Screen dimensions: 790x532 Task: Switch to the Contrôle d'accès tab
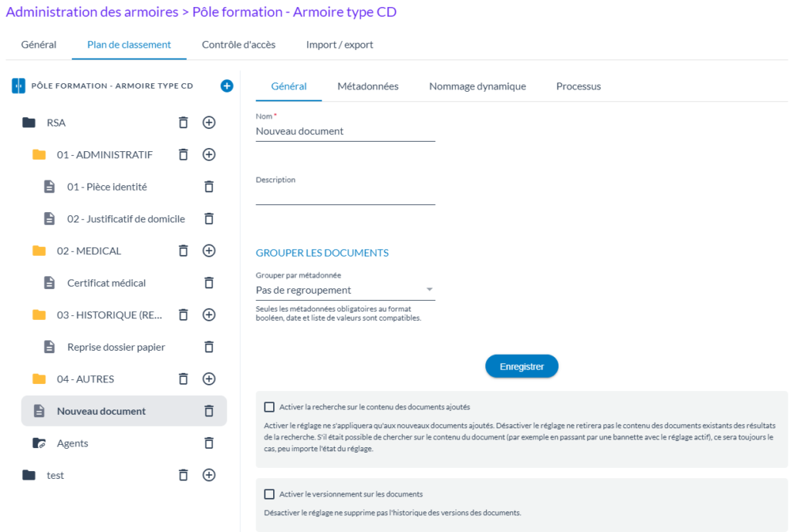click(238, 45)
